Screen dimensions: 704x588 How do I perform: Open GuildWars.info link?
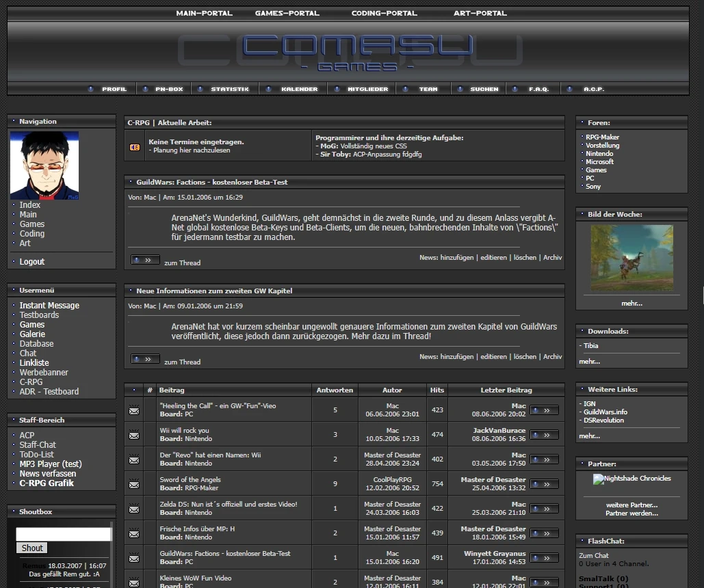coord(605,412)
